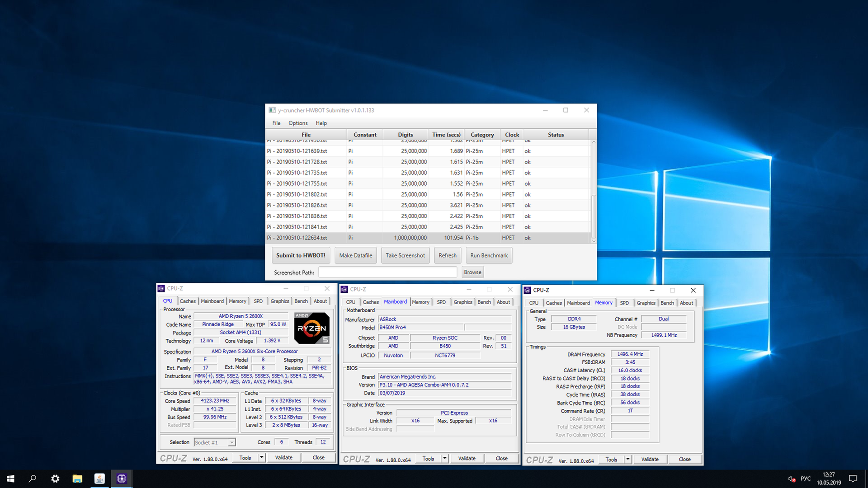
Task: Sort by Time (secs) column header
Action: [x=446, y=135]
